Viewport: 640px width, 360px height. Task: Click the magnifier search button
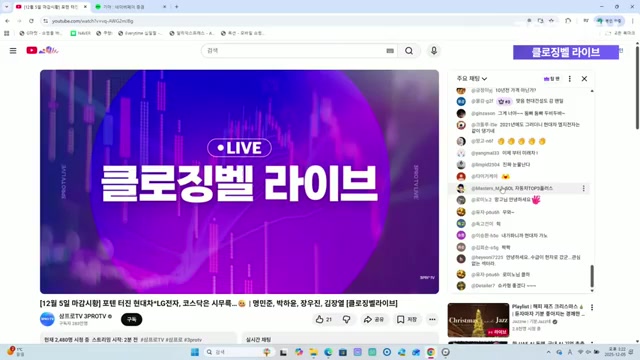click(x=409, y=51)
